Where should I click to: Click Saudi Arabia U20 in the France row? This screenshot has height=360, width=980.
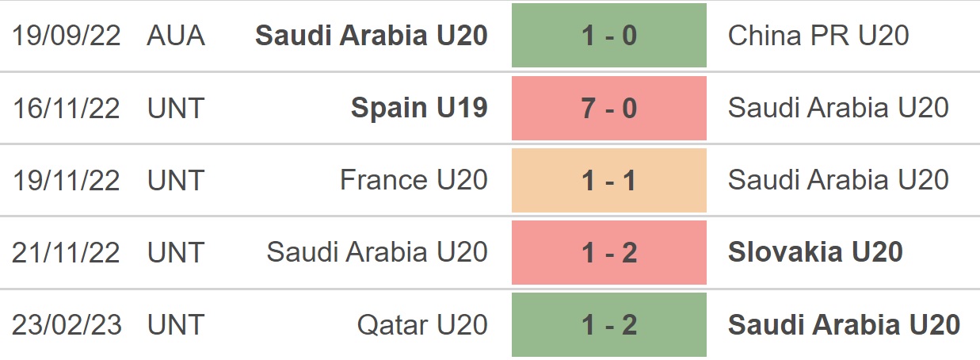pyautogui.click(x=838, y=180)
